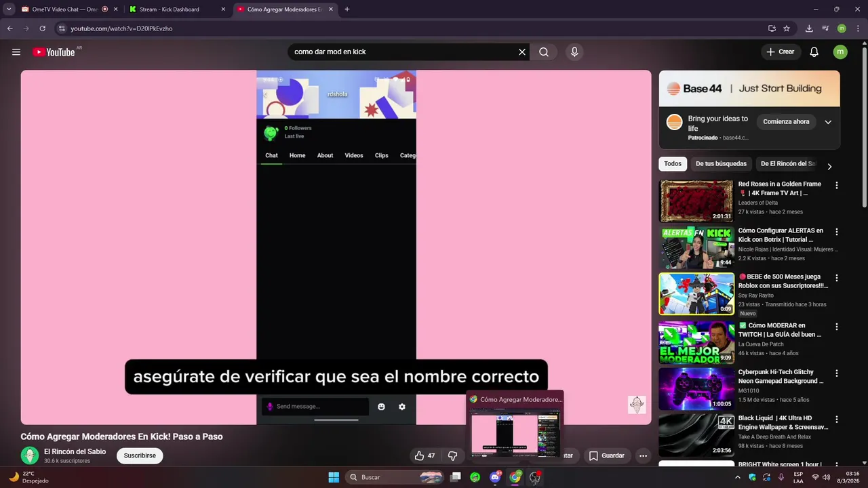Viewport: 868px width, 488px height.
Task: Open YouTube notifications bell
Action: [x=814, y=52]
